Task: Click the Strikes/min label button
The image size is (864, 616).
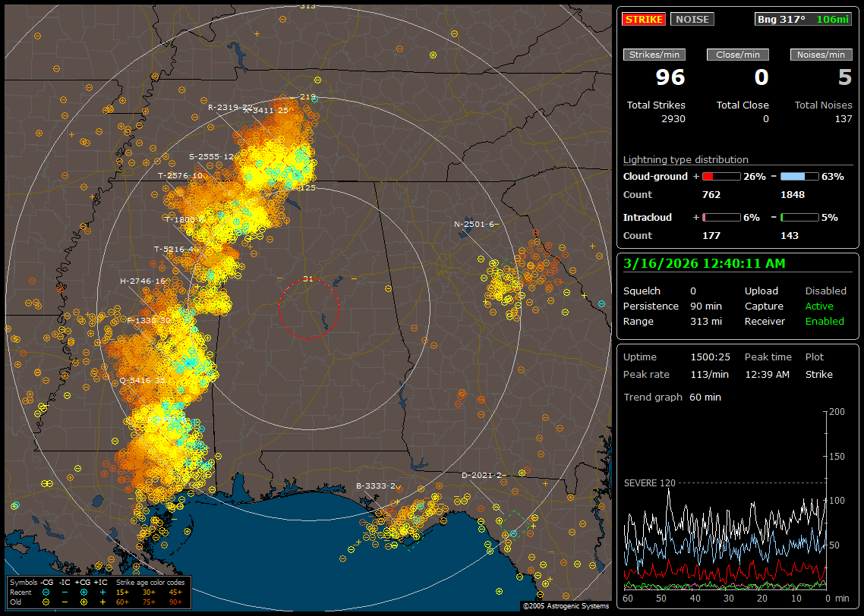Action: coord(654,55)
